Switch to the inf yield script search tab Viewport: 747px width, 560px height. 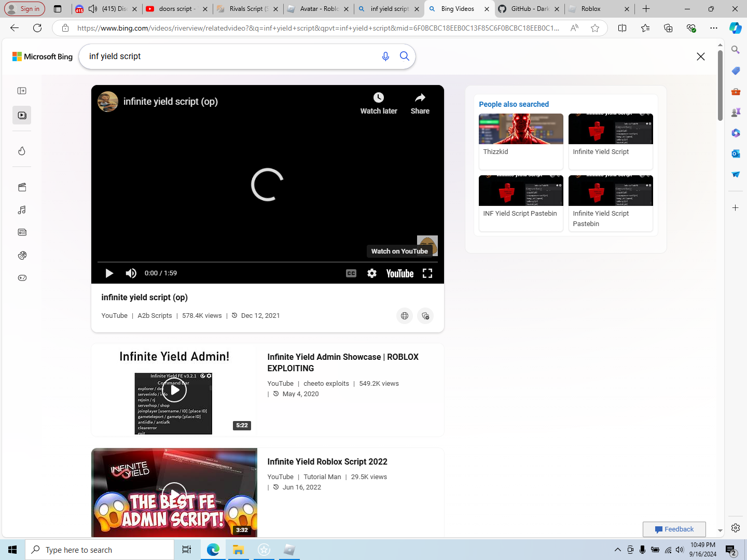coord(389,9)
